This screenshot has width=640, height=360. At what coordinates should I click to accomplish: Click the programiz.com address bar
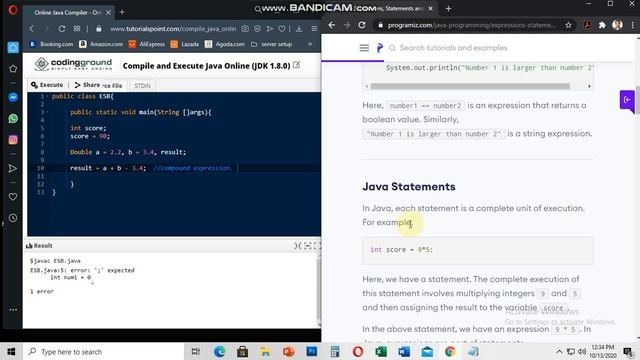click(x=471, y=25)
